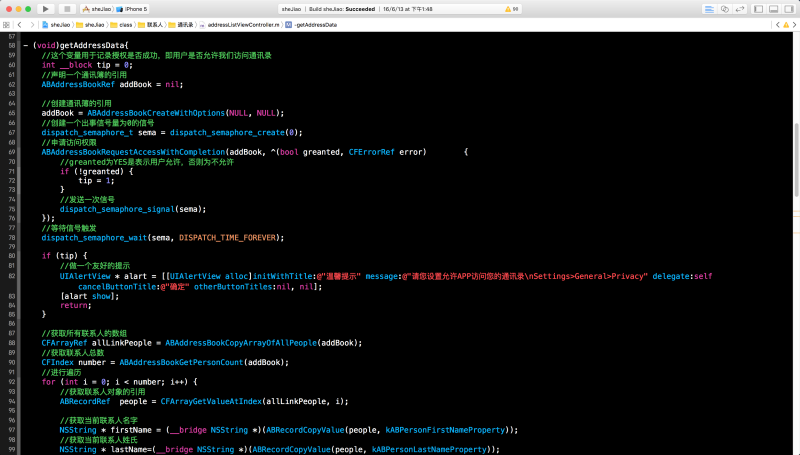Viewport: 800px width, 455px height.
Task: Go back in editor history
Action: point(19,24)
